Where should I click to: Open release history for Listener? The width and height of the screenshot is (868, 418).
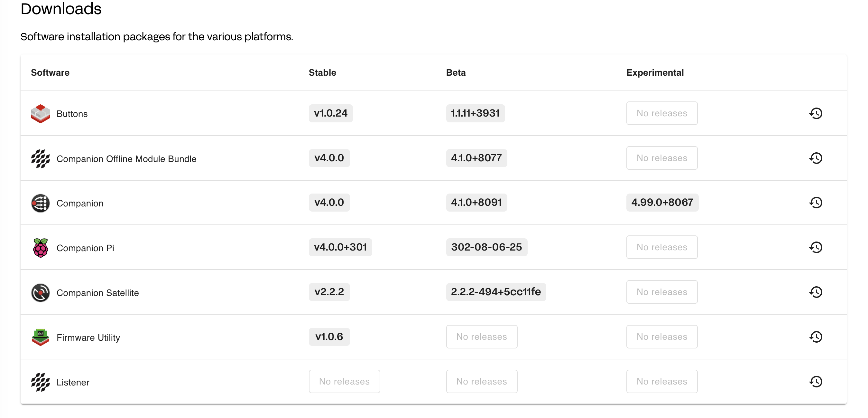tap(816, 382)
